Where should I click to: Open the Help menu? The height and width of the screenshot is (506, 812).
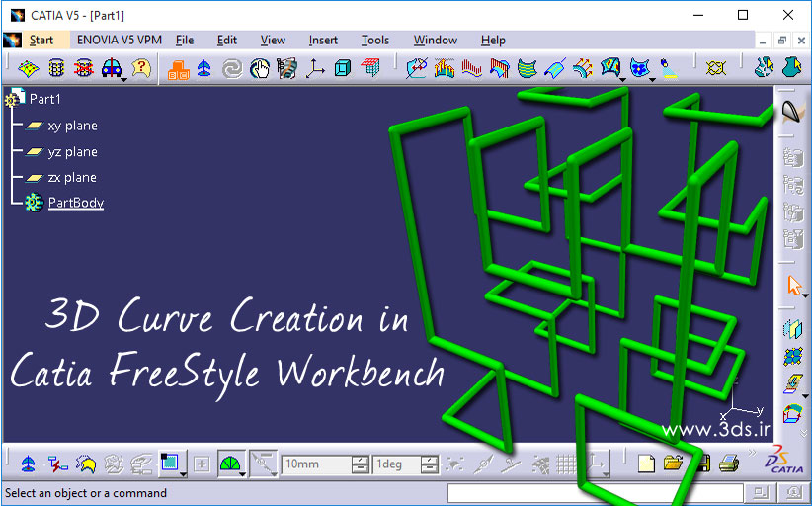(x=493, y=40)
